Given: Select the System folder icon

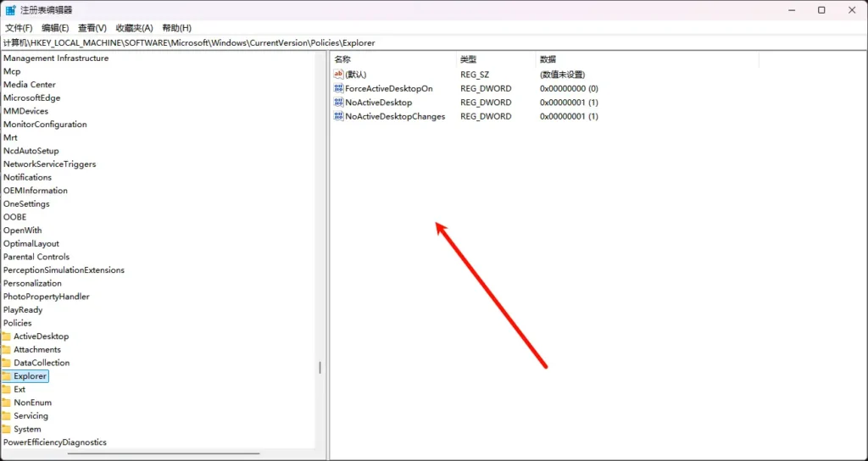Looking at the screenshot, I should click(6, 430).
